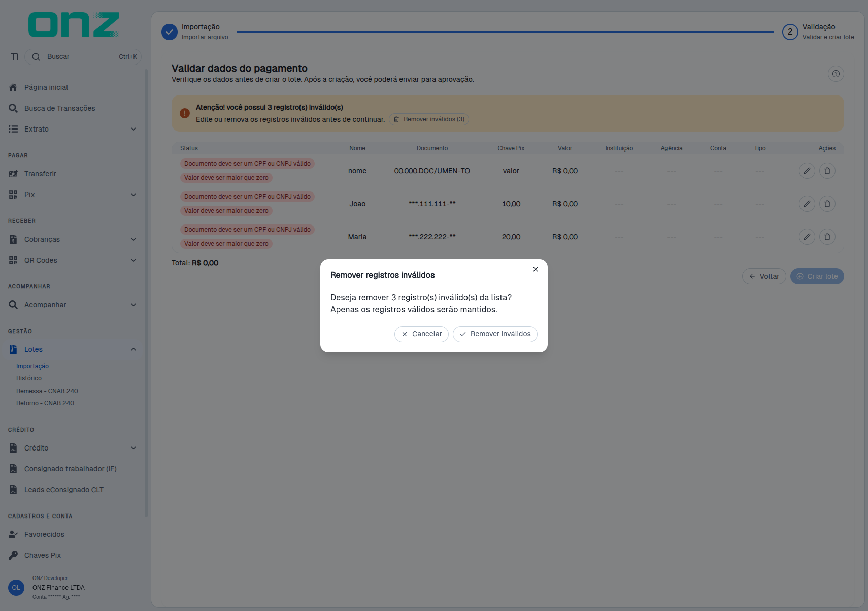Image resolution: width=868 pixels, height=611 pixels.
Task: Click Leads eConsignado CLT icon
Action: click(x=13, y=490)
